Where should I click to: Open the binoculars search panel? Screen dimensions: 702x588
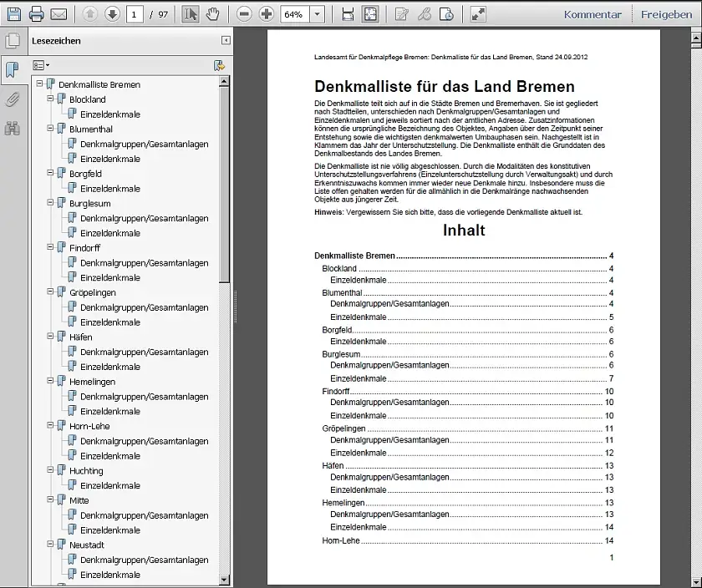(x=12, y=128)
